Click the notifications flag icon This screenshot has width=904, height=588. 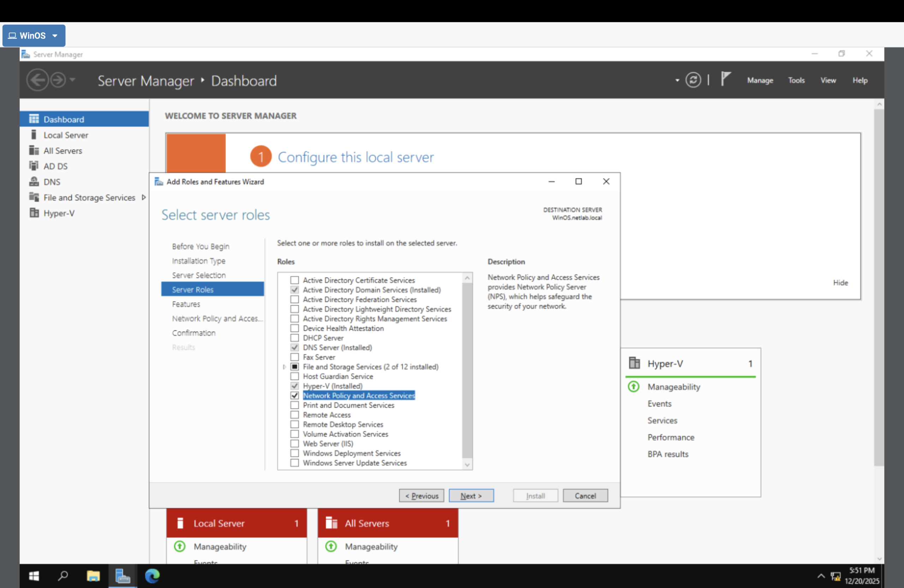click(725, 79)
